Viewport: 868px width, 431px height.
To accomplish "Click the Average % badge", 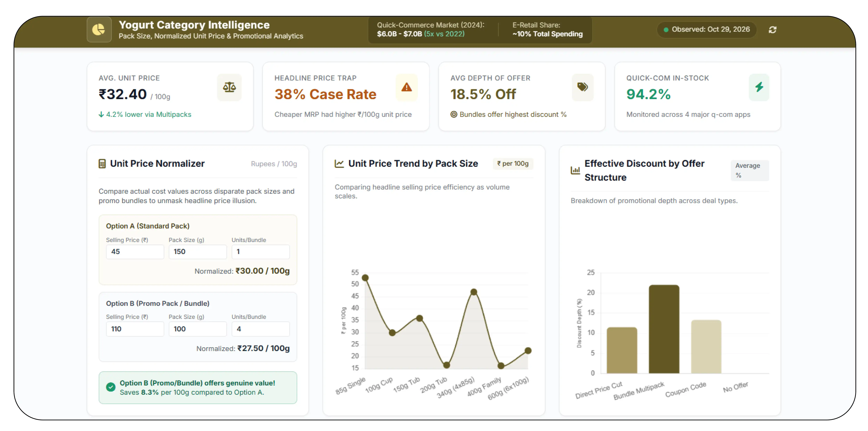I will click(x=749, y=170).
